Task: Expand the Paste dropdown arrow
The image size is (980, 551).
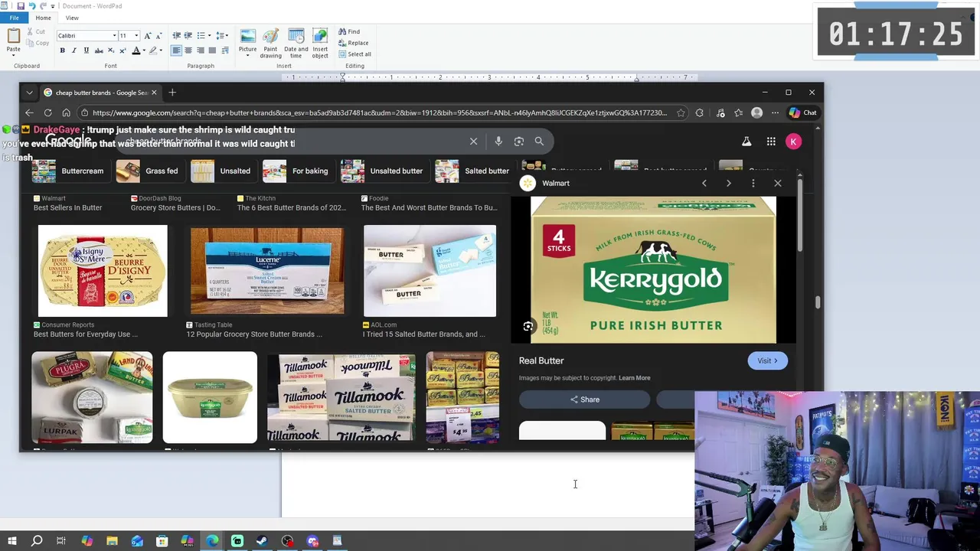Action: pyautogui.click(x=13, y=55)
